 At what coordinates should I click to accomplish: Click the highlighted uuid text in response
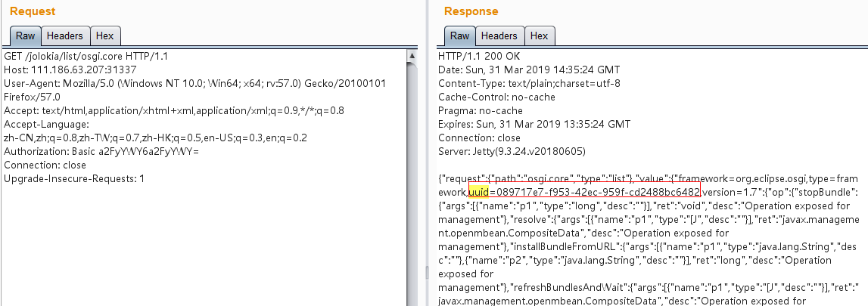coord(479,192)
